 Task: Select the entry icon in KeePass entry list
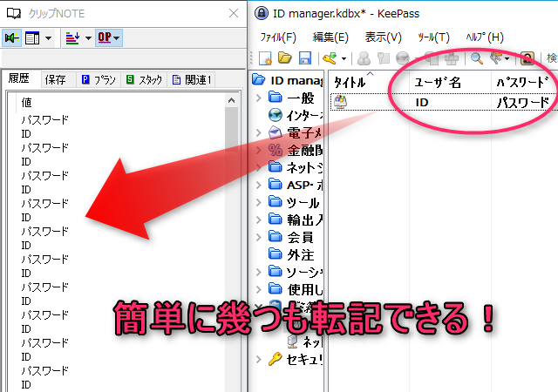[x=340, y=102]
